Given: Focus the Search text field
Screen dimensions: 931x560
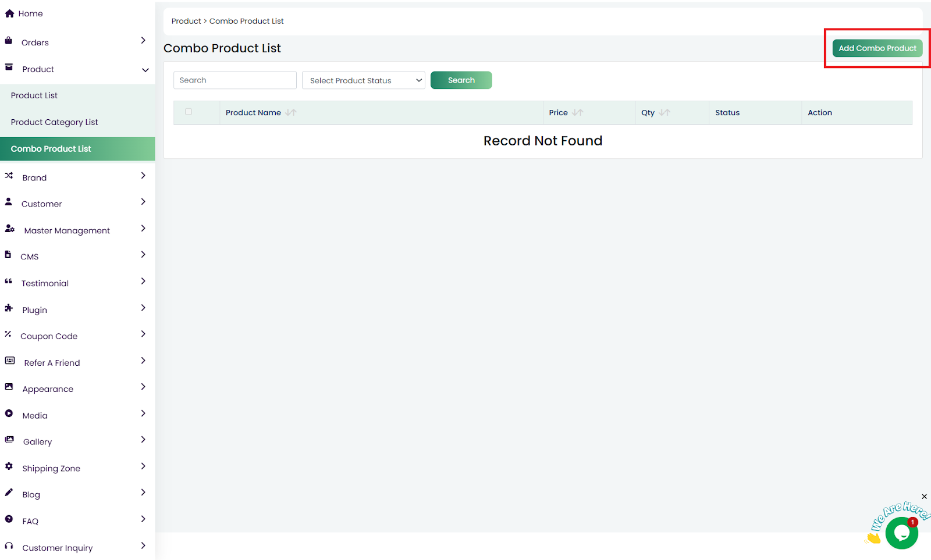Looking at the screenshot, I should coord(235,80).
